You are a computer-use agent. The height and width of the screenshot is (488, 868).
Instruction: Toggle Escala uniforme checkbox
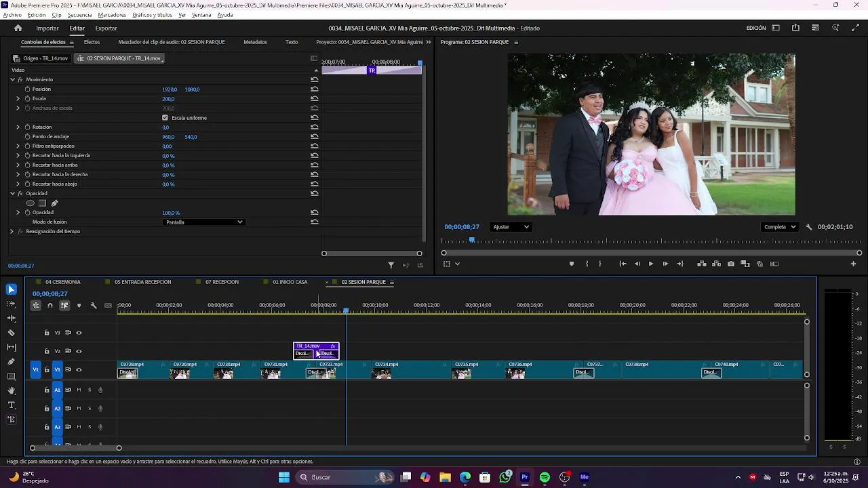pos(165,118)
